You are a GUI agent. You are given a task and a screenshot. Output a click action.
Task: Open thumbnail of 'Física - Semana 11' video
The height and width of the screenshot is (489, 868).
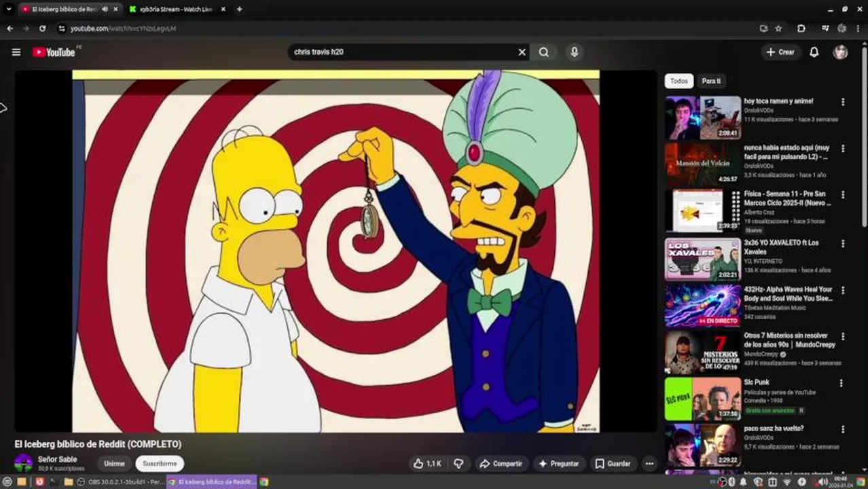(x=702, y=211)
